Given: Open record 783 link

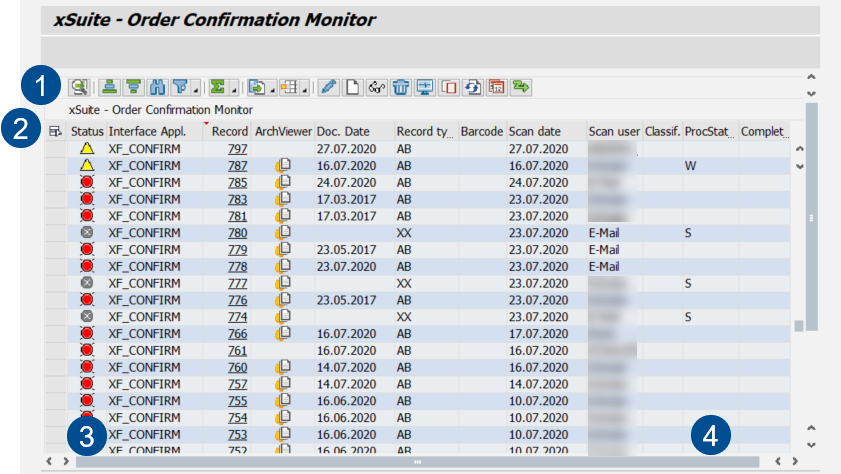Looking at the screenshot, I should pyautogui.click(x=238, y=199).
